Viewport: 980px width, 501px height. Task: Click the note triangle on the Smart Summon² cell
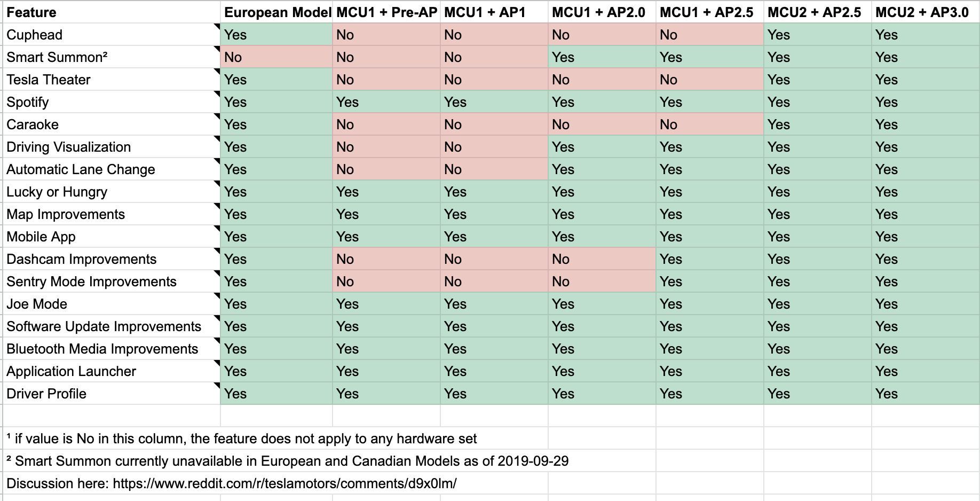point(217,48)
